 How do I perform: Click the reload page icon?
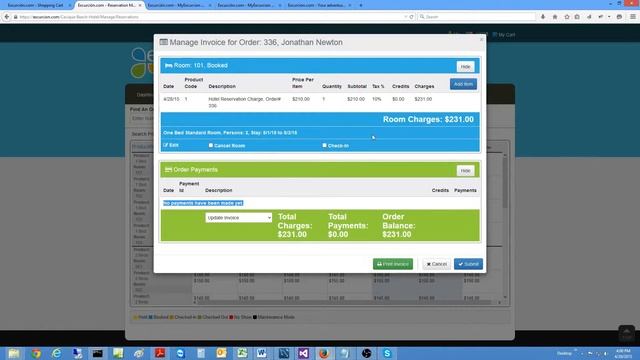pos(411,17)
